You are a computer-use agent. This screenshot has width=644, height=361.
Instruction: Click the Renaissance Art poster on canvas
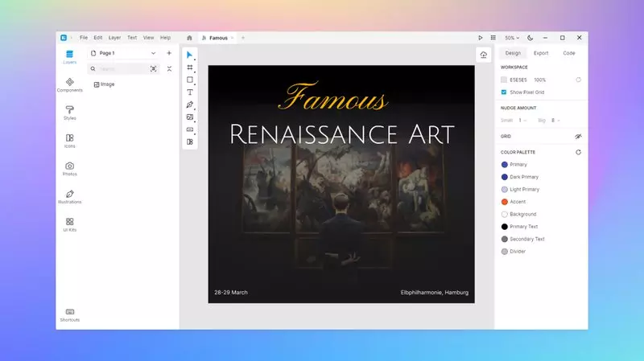[x=341, y=184]
